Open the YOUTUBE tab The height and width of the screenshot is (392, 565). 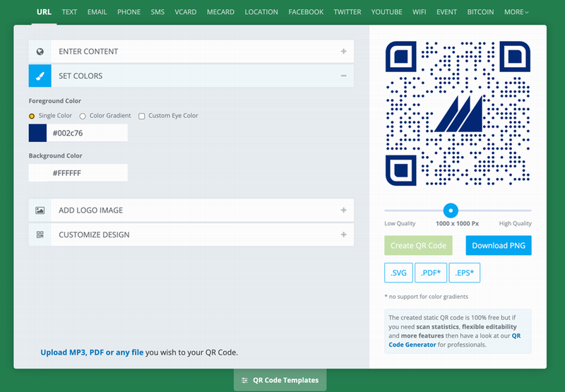(x=386, y=12)
